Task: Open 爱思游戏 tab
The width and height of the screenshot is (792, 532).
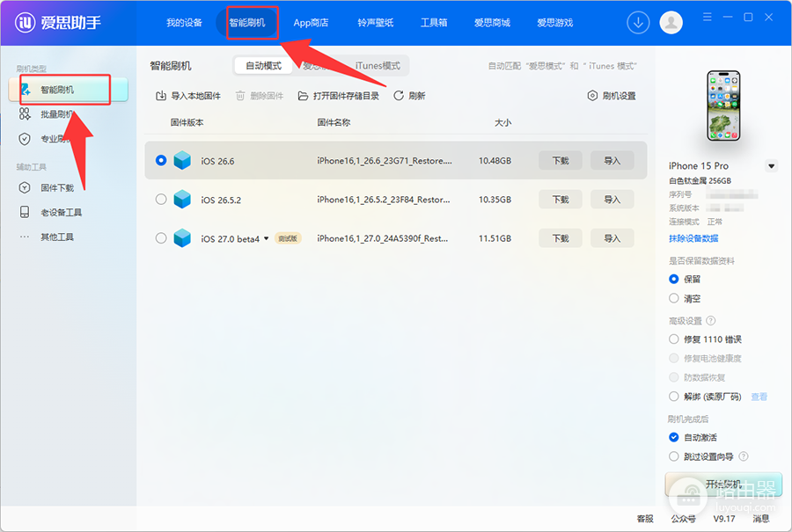Action: [x=554, y=23]
